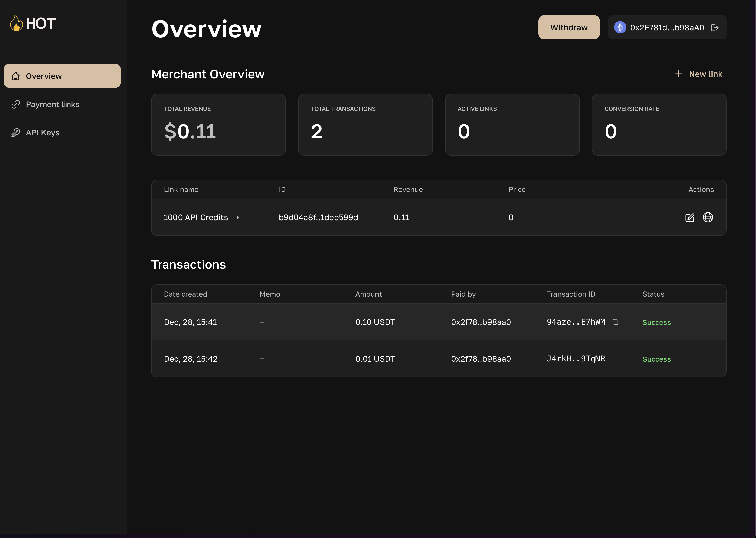
Task: Select the Overview sidebar item
Action: (x=62, y=76)
